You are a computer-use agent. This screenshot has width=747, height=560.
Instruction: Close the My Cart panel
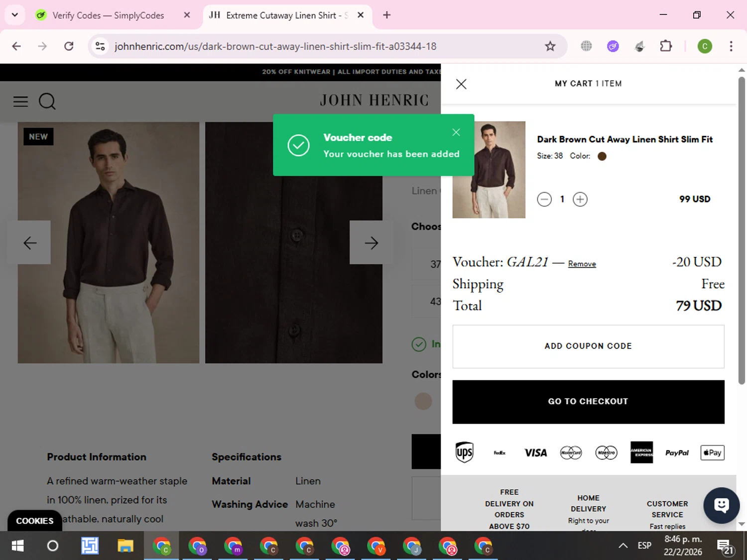click(x=461, y=84)
